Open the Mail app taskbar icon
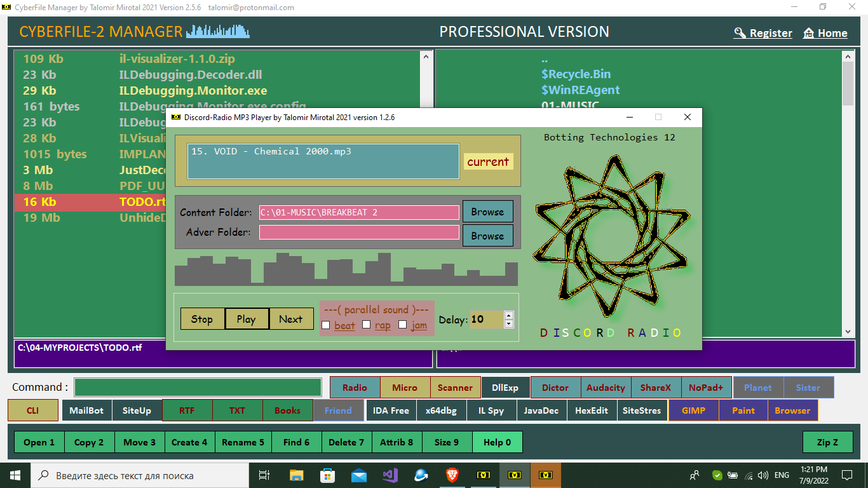 tap(358, 475)
